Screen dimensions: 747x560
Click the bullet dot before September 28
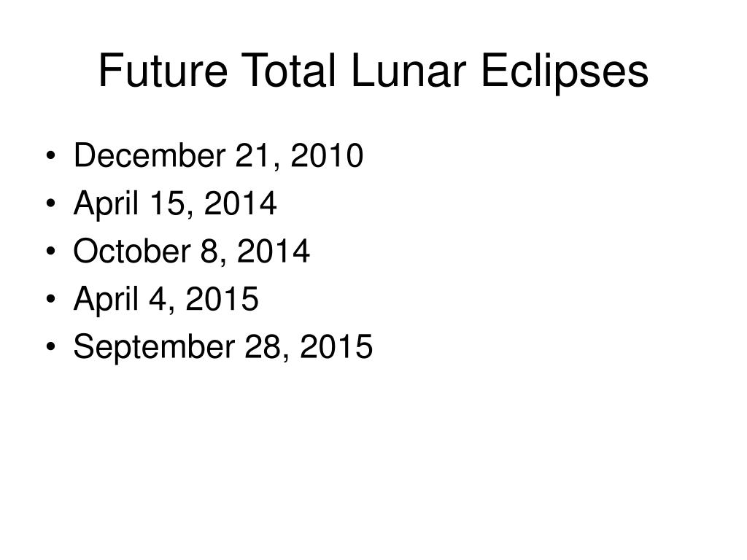[x=51, y=346]
